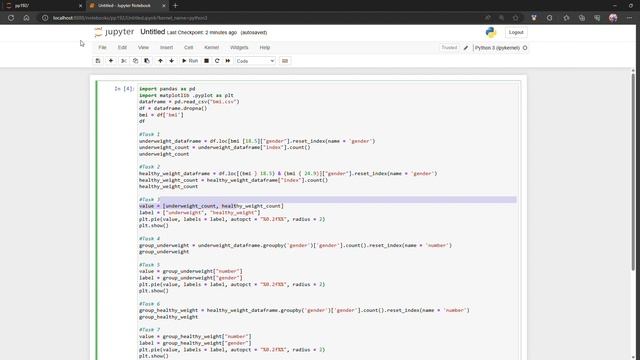640x360 pixels.
Task: Copy selected cells icon
Action: (x=135, y=61)
